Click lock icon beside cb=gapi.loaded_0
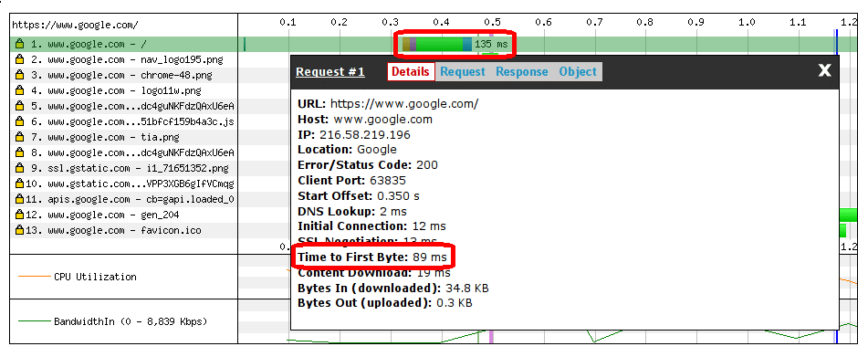The image size is (868, 357). tap(20, 199)
